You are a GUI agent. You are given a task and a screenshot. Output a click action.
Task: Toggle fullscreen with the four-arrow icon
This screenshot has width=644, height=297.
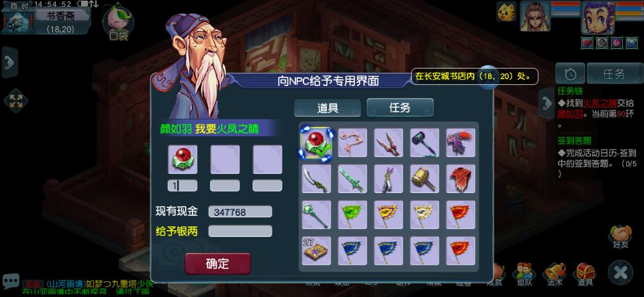(x=15, y=101)
